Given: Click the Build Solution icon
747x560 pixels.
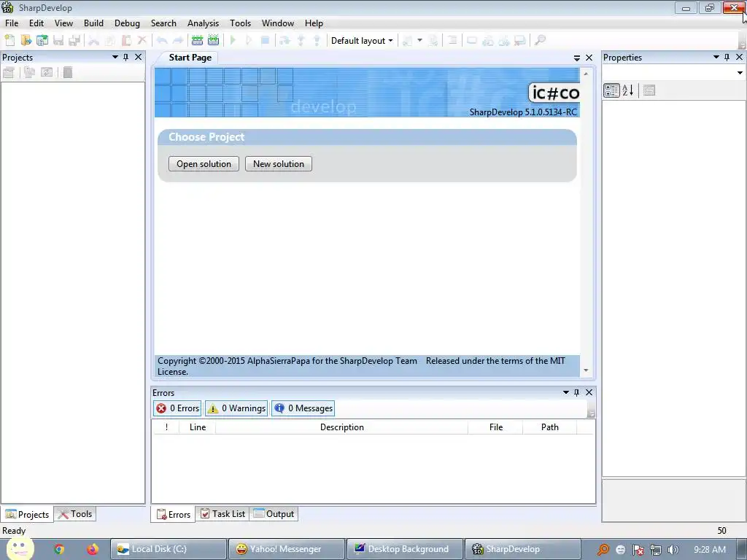Looking at the screenshot, I should click(x=197, y=41).
